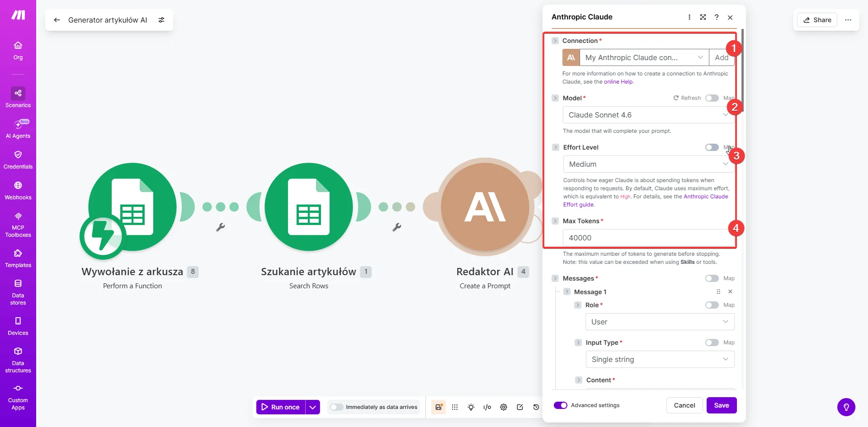The image size is (868, 427).
Task: Open Scenarios in sidebar
Action: point(18,98)
